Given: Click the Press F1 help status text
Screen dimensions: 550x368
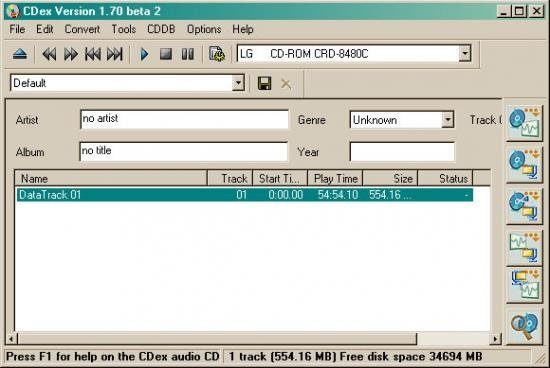Looking at the screenshot, I should 112,357.
